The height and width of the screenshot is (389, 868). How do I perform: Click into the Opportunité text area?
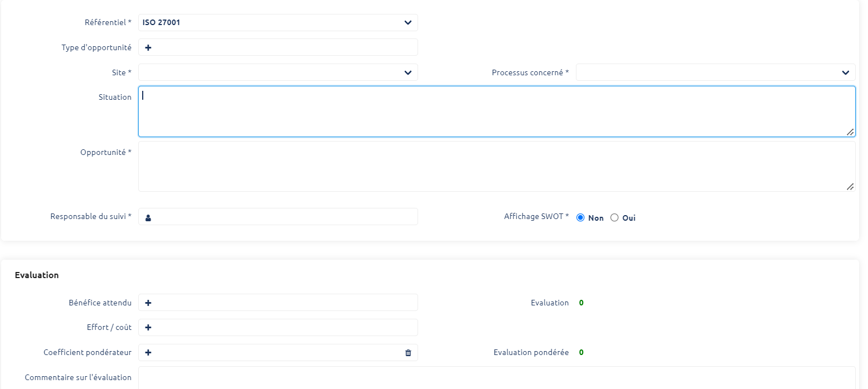(x=496, y=166)
